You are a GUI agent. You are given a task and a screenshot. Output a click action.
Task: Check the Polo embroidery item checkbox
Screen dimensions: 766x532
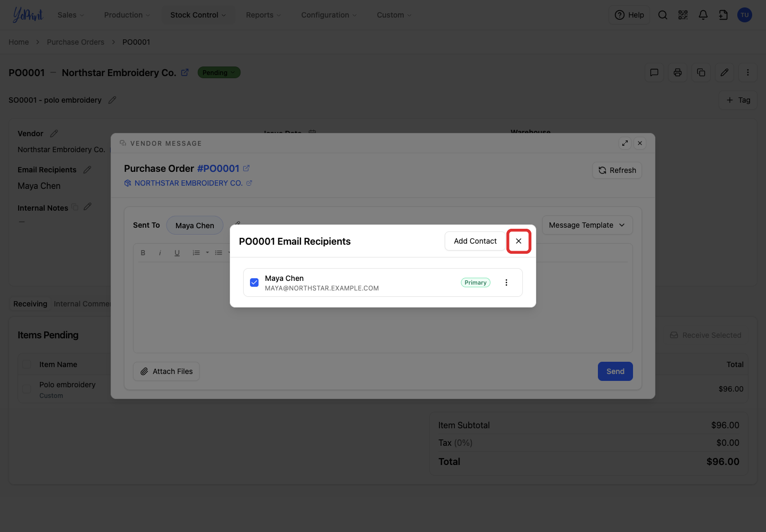(x=27, y=389)
